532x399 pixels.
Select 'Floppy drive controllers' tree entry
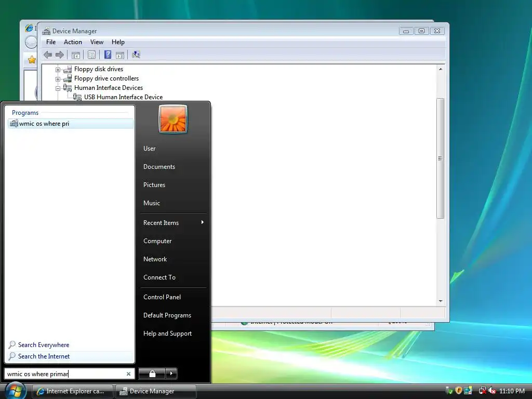tap(107, 78)
